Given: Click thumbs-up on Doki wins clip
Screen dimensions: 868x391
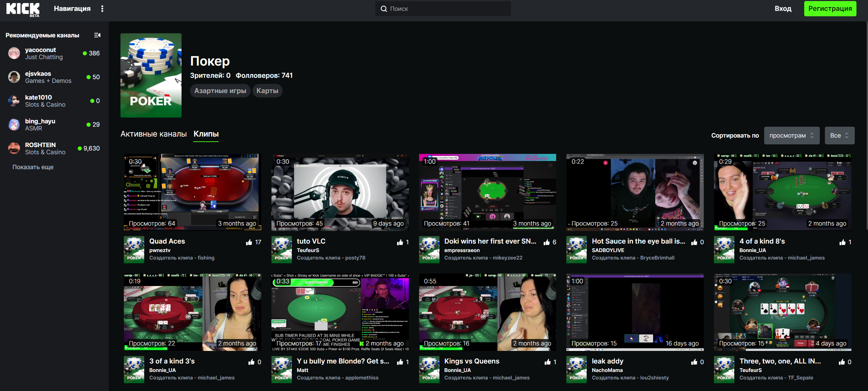Looking at the screenshot, I should (546, 242).
